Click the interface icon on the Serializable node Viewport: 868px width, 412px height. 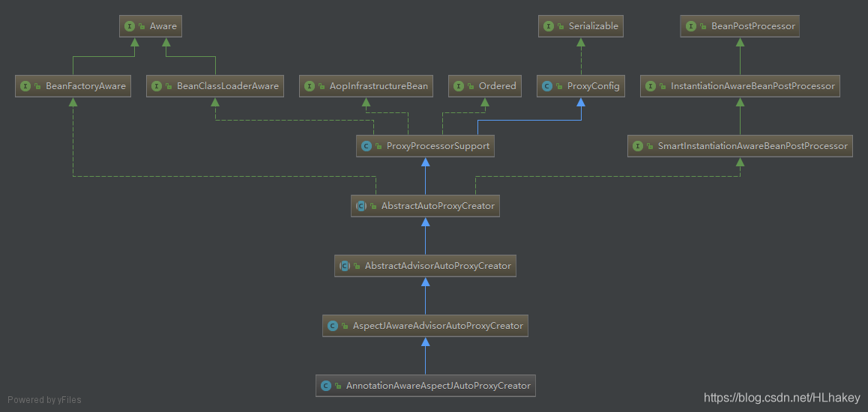[x=549, y=26]
